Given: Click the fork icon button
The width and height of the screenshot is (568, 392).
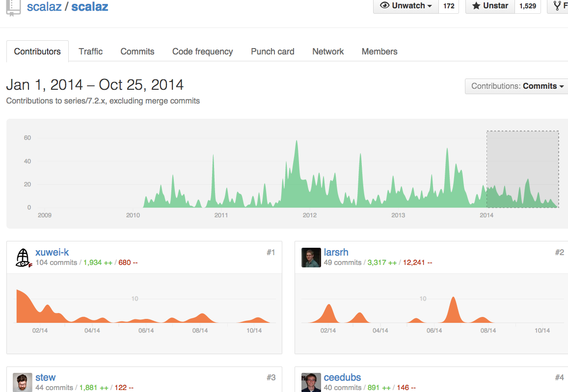Looking at the screenshot, I should 558,5.
